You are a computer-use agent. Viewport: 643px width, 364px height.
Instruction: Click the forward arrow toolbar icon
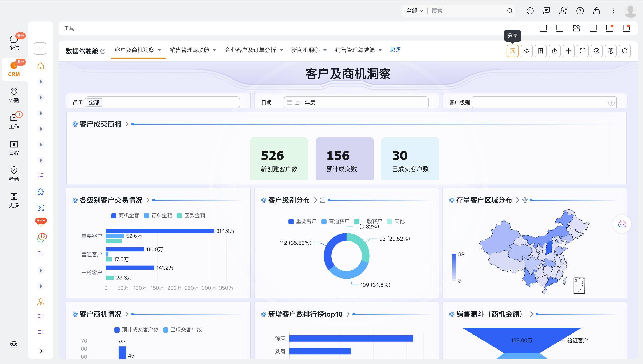pos(526,51)
